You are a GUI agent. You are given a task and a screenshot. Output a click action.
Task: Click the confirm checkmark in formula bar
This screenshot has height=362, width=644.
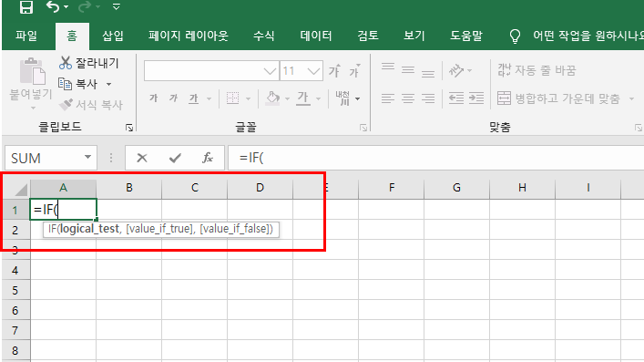tap(175, 158)
